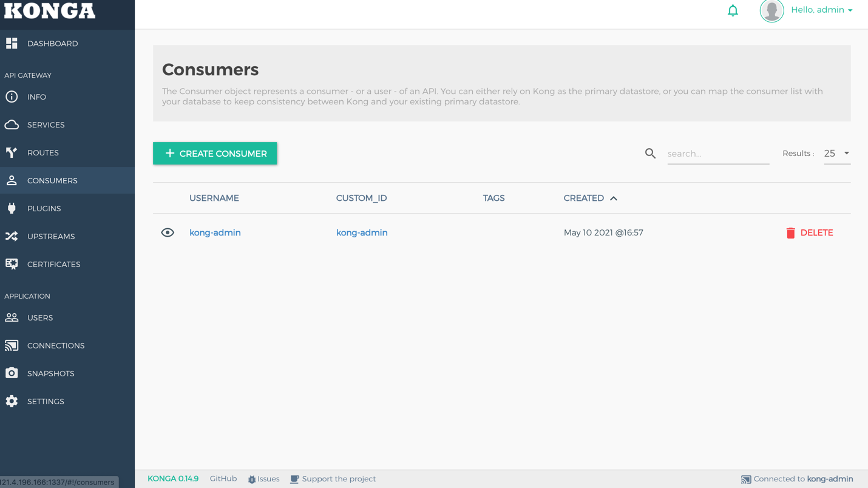Open the Certificates menu item

(67, 265)
